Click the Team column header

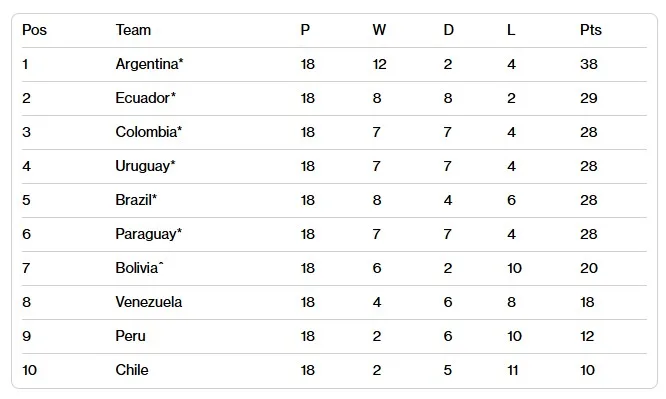pos(133,30)
